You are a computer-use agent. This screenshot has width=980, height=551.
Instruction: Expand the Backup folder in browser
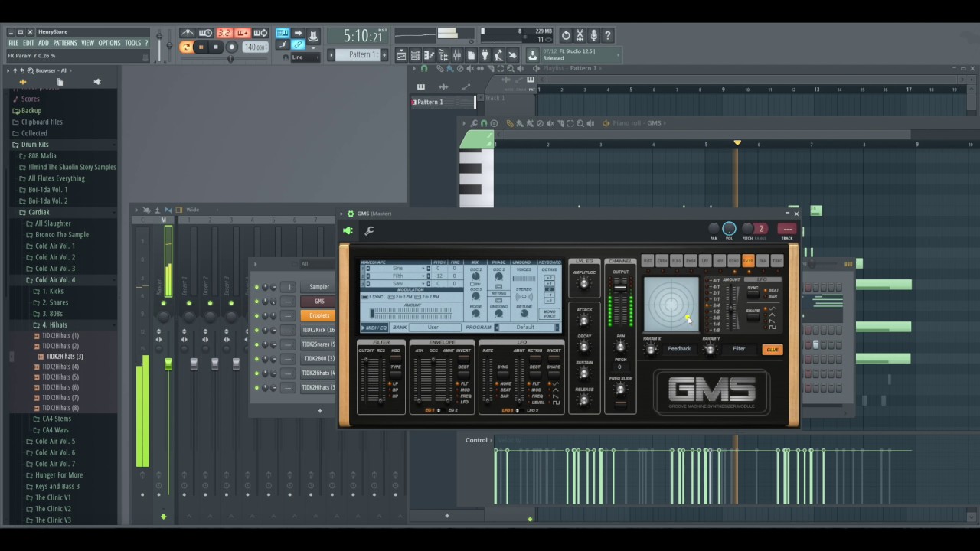31,110
